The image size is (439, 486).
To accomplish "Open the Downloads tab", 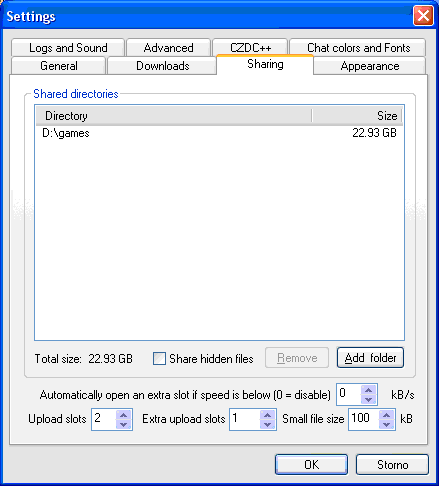I will [x=162, y=66].
